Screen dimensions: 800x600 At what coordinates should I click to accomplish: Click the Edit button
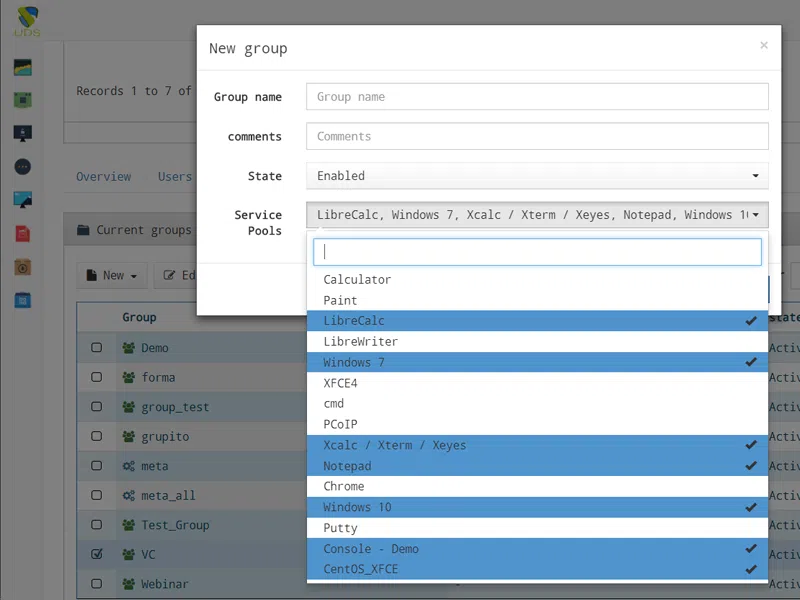177,276
